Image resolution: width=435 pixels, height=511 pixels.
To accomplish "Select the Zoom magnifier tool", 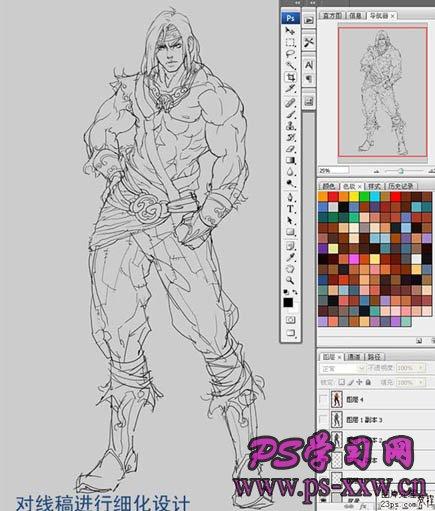I will tap(291, 280).
